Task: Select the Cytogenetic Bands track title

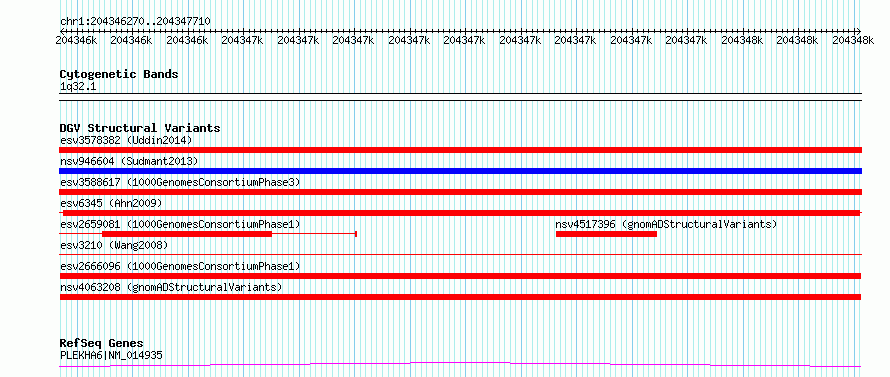Action: 119,74
